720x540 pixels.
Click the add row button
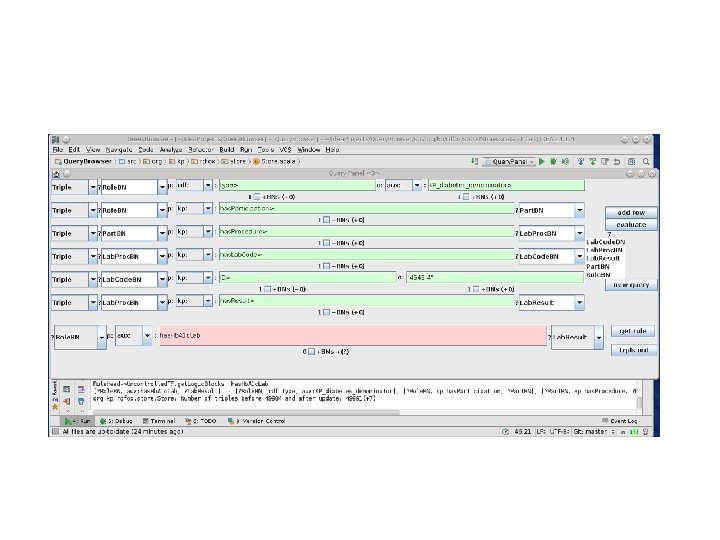point(631,213)
